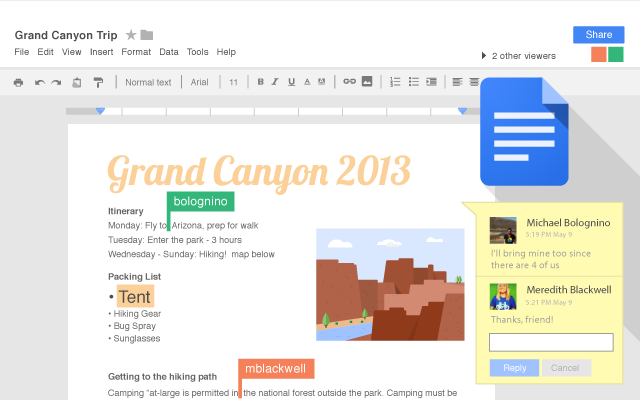640x400 pixels.
Task: Click the highlighted Tent list item
Action: click(x=135, y=297)
